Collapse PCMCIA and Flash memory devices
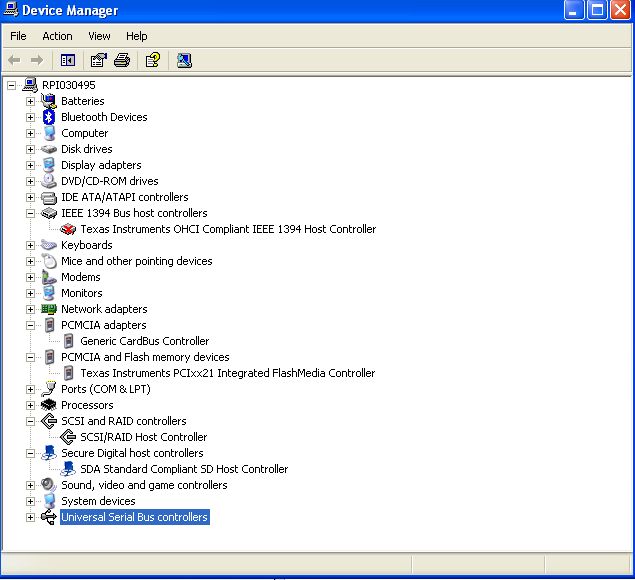635x580 pixels. click(30, 357)
